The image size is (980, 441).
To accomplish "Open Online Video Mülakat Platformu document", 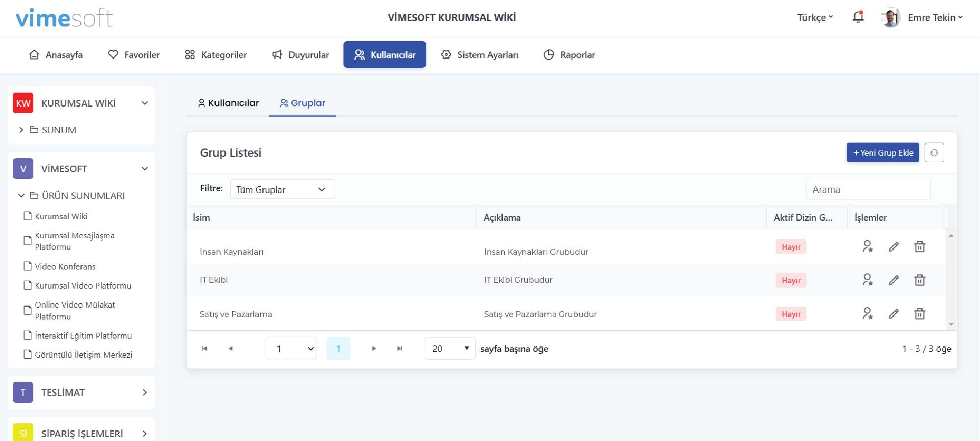I will 75,311.
